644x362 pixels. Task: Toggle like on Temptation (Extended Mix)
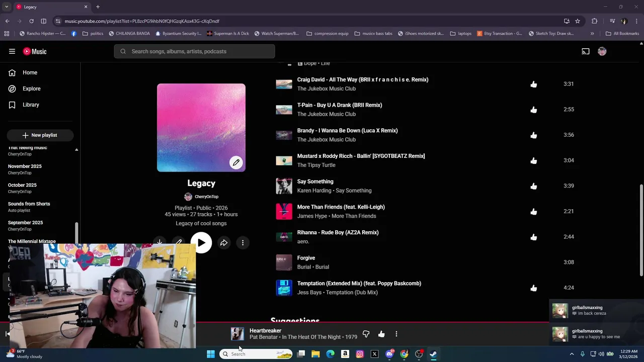pyautogui.click(x=534, y=288)
